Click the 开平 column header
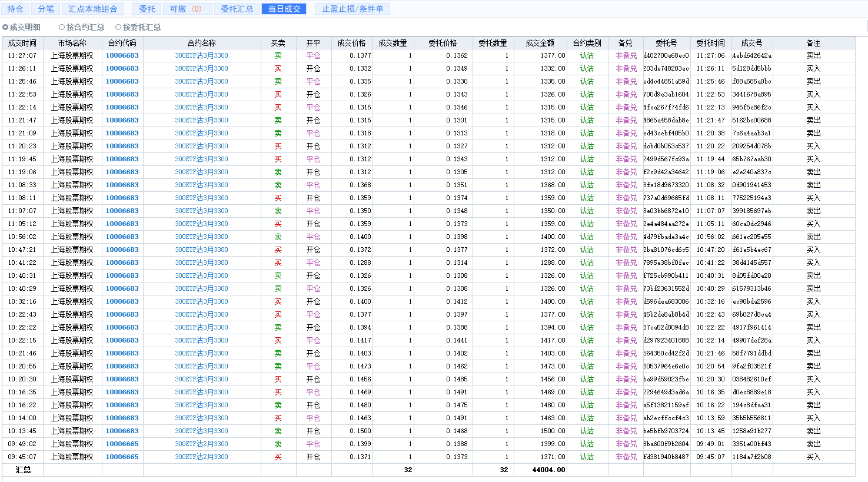The height and width of the screenshot is (482, 868). pos(314,43)
